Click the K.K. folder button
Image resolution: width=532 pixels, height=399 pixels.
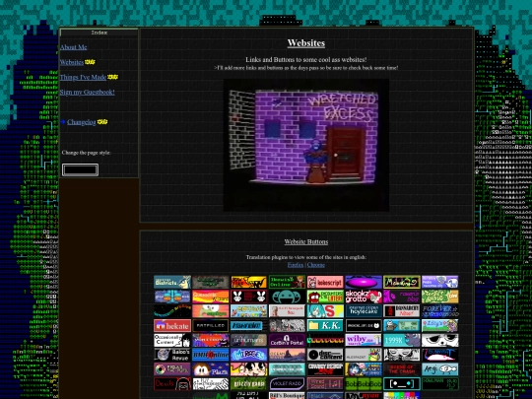(x=325, y=326)
